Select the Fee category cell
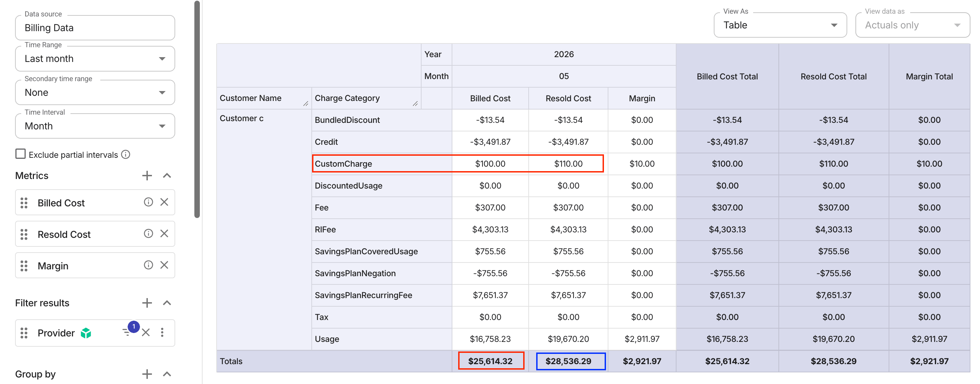 382,208
